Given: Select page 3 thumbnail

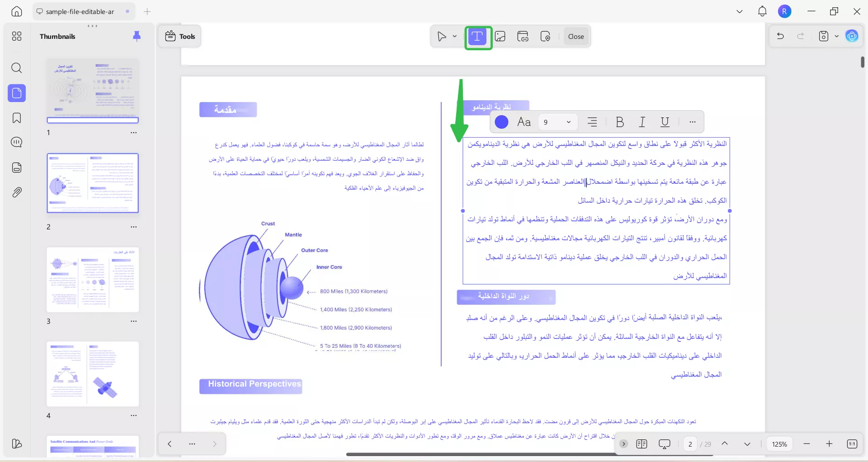Looking at the screenshot, I should (x=93, y=280).
